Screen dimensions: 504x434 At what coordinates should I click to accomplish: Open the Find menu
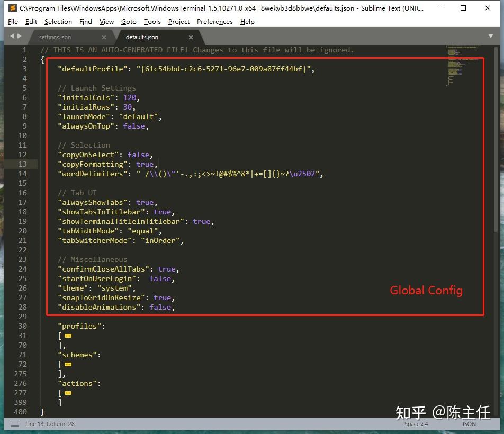tap(86, 22)
